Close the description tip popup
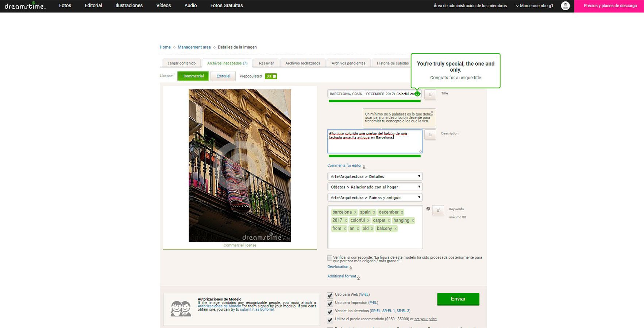This screenshot has width=644, height=328. [x=432, y=112]
